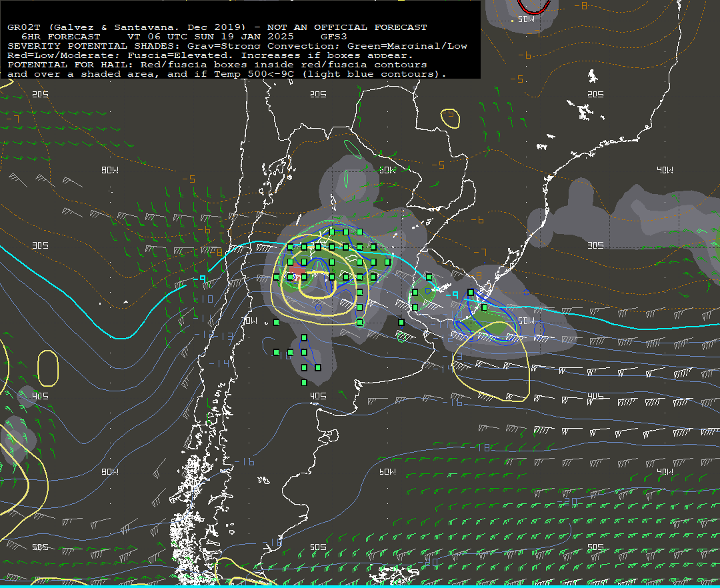This screenshot has width=720, height=588.
Task: Click the '6HR FORECAST' text
Action: 61,36
